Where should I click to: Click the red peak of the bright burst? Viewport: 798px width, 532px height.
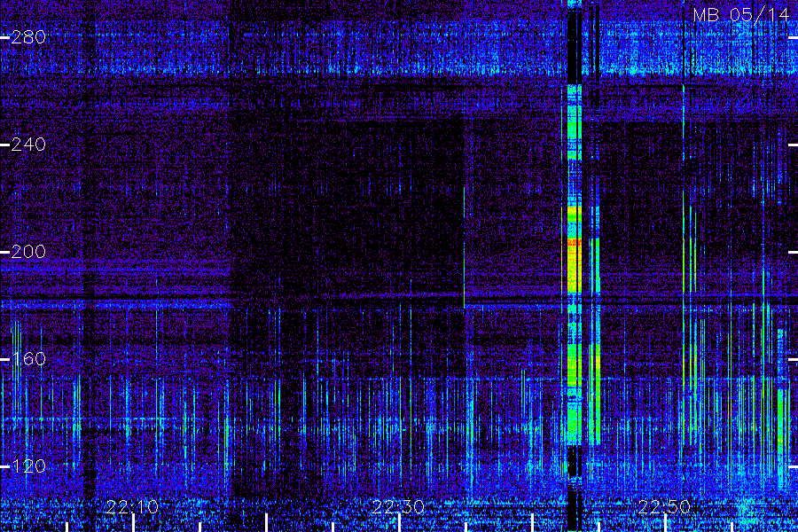pos(575,243)
